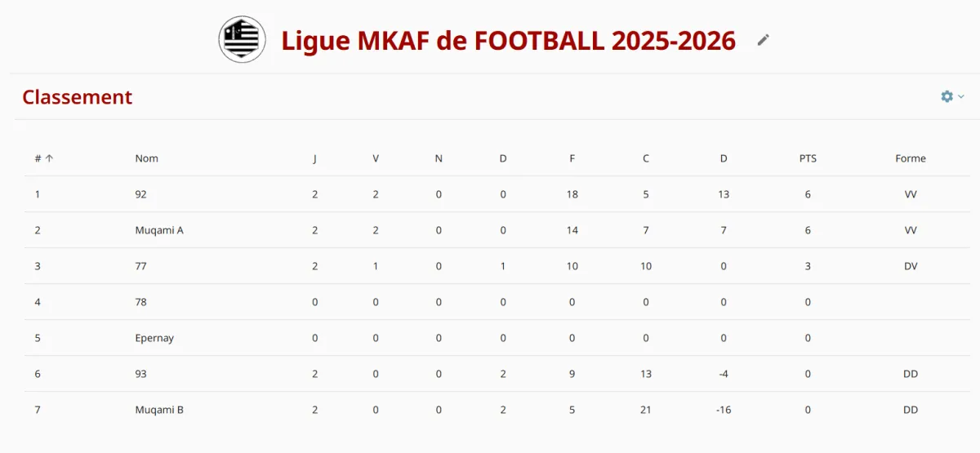Open team Muqami A row
This screenshot has height=453, width=980.
click(490, 230)
